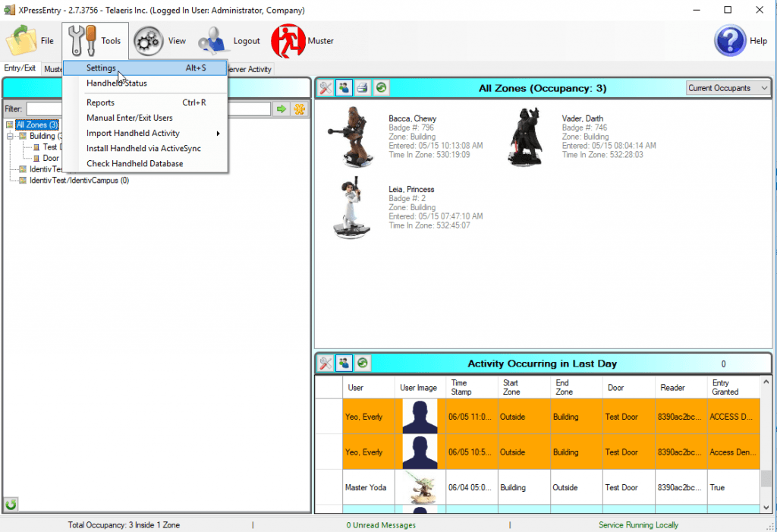Open the Current Occupants dropdown
Image resolution: width=777 pixels, height=532 pixels.
click(728, 88)
